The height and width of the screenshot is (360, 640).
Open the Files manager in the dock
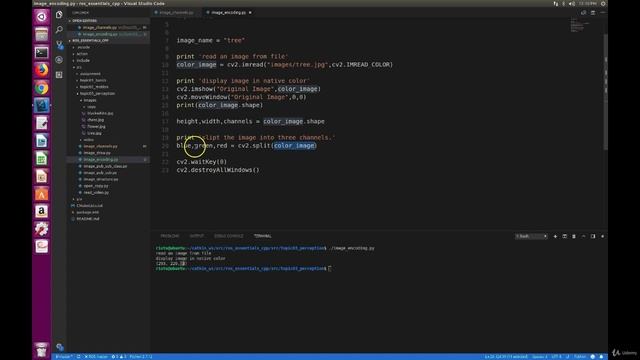(41, 35)
